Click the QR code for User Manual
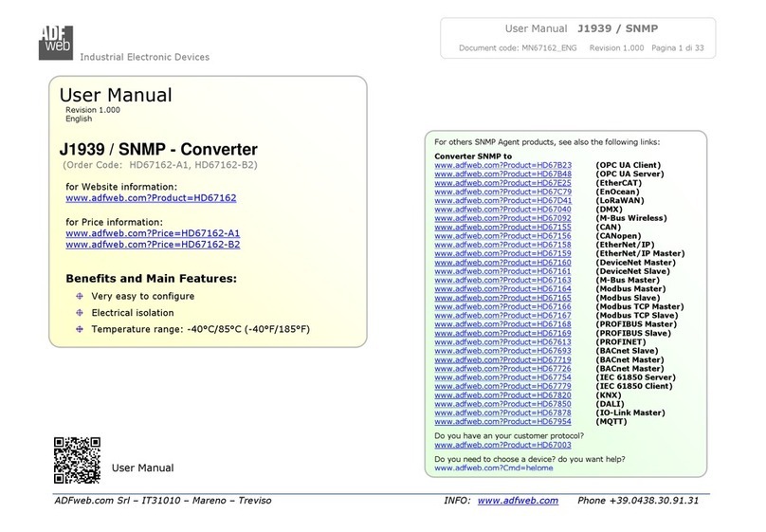This screenshot has height=532, width=766. pyautogui.click(x=77, y=460)
